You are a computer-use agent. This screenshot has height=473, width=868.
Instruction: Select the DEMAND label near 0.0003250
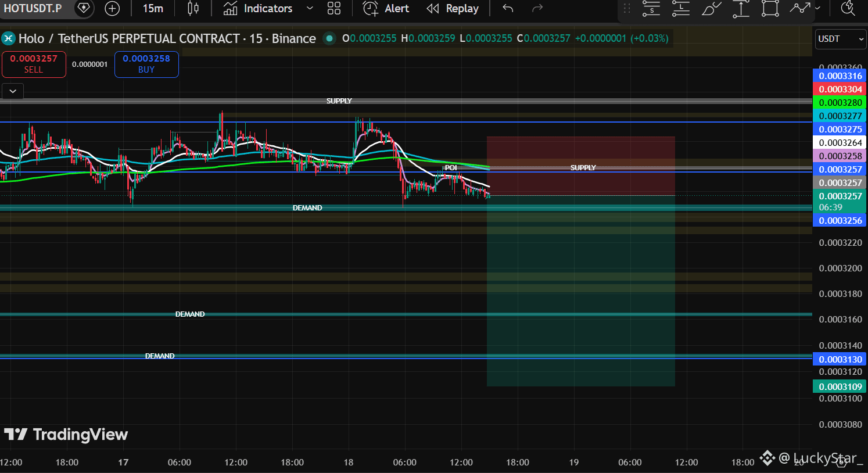pos(307,208)
